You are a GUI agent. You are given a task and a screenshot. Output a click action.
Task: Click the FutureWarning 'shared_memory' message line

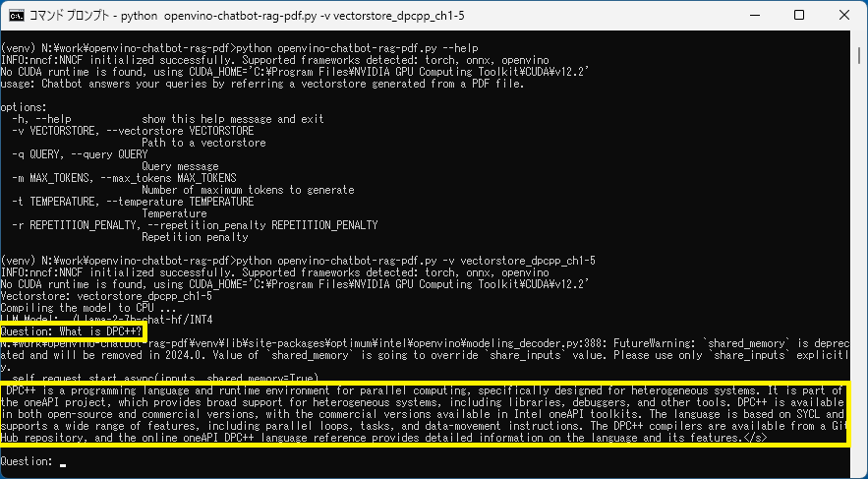(425, 343)
